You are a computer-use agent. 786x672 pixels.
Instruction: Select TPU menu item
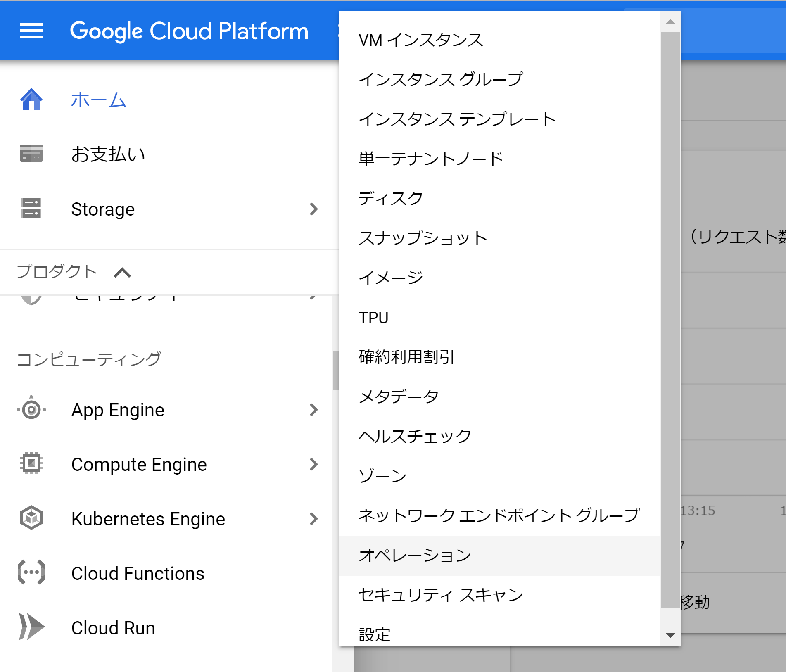click(499, 317)
